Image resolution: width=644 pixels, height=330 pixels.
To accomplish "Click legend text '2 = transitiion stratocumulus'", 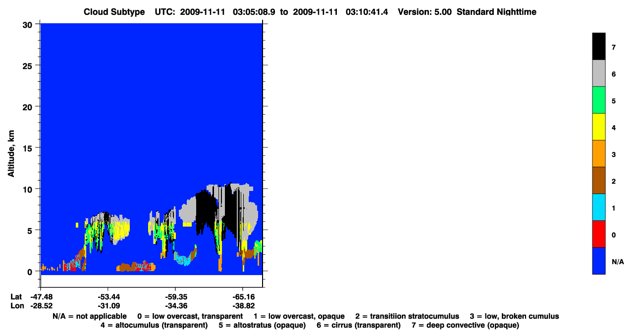I will tap(406, 316).
